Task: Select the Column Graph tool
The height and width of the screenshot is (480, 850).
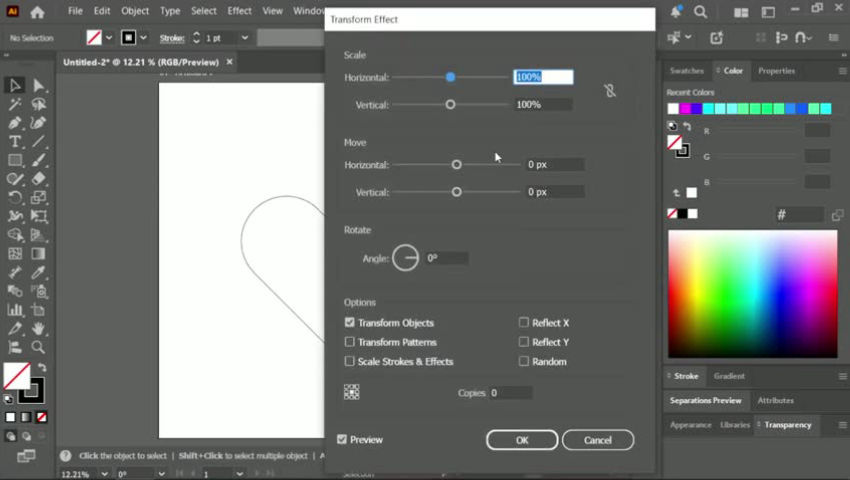Action: point(15,310)
